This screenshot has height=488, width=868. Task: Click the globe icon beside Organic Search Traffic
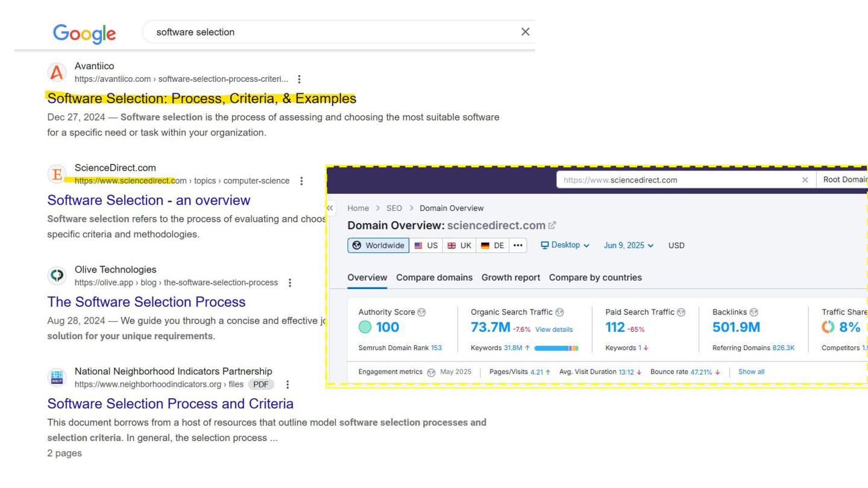pos(559,312)
